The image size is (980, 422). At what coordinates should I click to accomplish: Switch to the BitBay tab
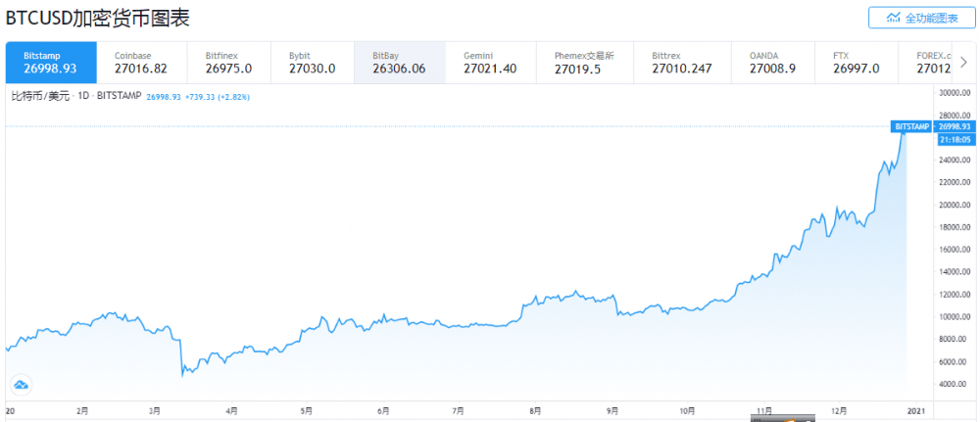click(399, 63)
